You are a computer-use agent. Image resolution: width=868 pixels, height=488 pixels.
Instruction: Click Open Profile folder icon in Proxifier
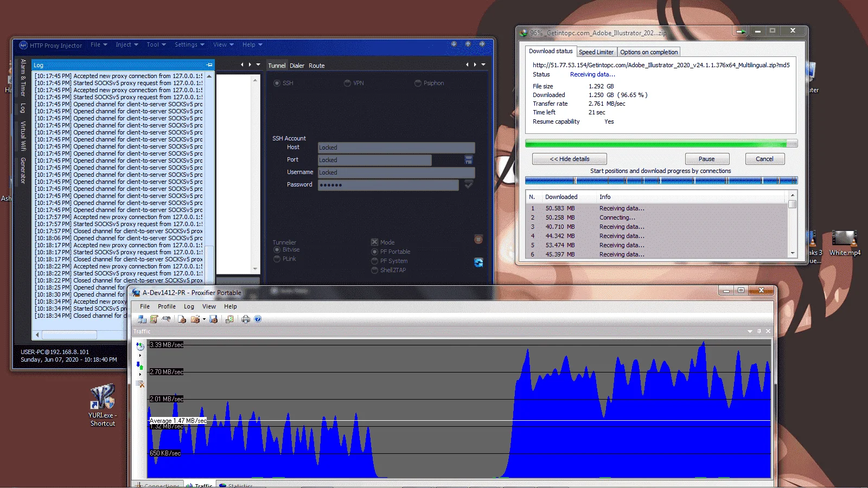tap(195, 319)
